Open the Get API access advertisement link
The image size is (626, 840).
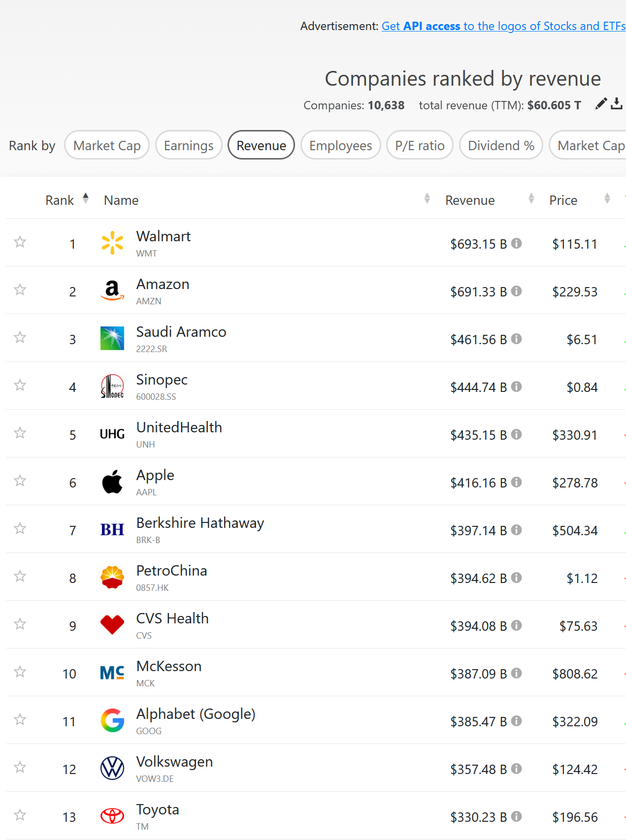pos(503,26)
